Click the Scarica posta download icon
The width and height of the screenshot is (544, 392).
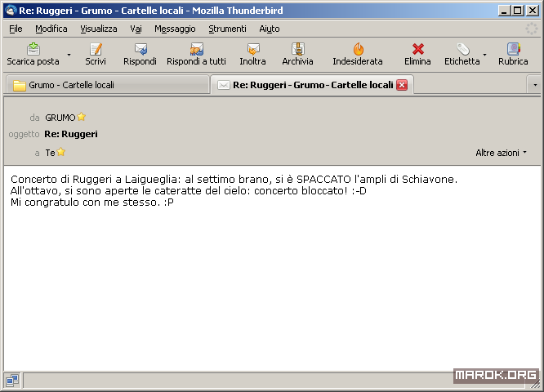click(x=33, y=50)
